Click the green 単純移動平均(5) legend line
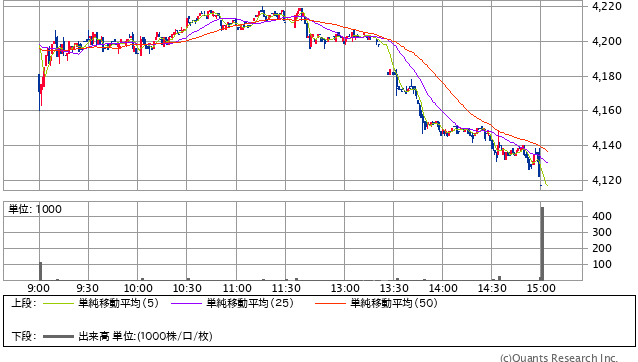Image resolution: width=638 pixels, height=362 pixels. click(x=58, y=303)
